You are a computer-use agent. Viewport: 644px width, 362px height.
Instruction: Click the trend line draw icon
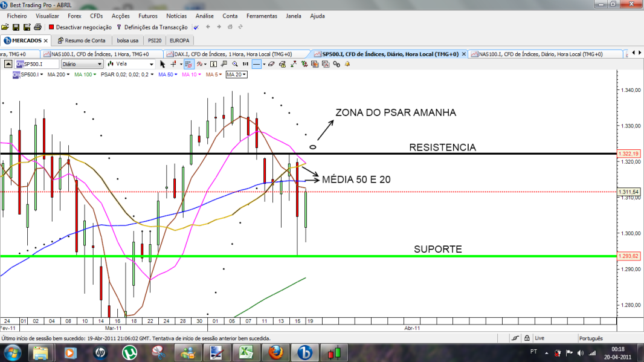tap(293, 64)
